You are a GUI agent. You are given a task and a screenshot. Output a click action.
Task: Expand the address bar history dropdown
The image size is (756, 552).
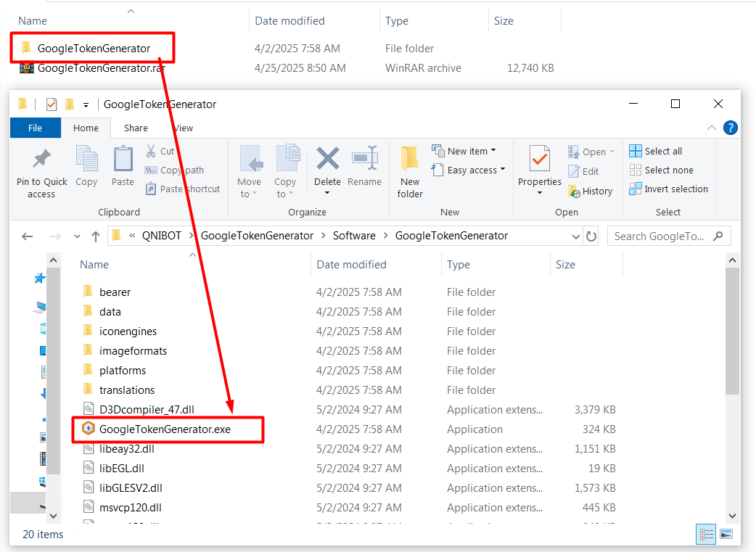coord(575,236)
